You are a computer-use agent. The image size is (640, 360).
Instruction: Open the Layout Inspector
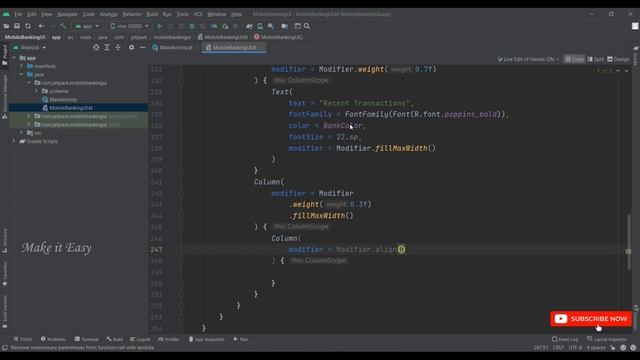(607, 339)
